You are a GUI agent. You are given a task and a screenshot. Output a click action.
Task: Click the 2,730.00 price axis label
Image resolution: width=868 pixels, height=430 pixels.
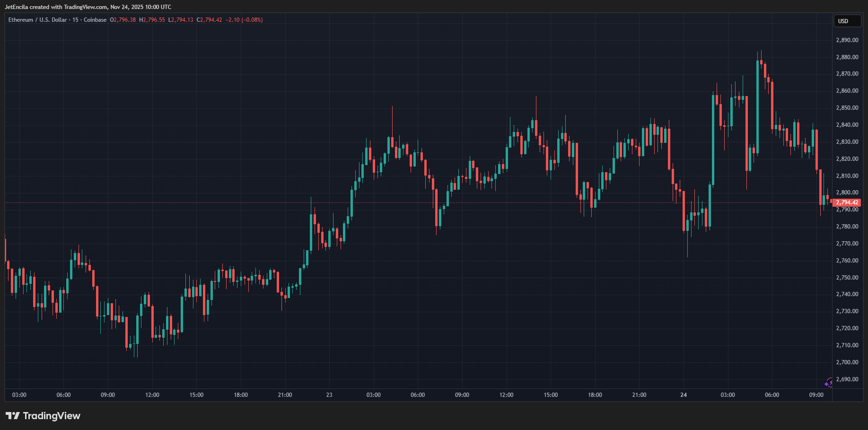(x=847, y=311)
